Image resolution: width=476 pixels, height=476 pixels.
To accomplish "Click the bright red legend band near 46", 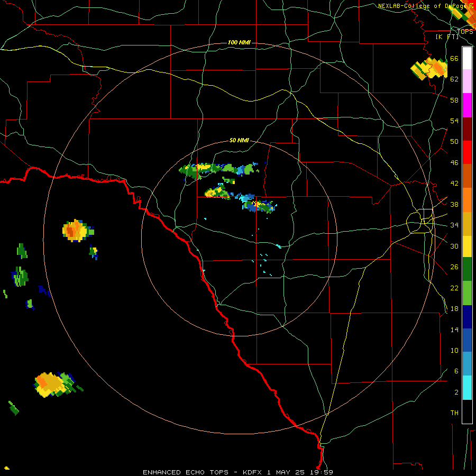I will [x=467, y=152].
